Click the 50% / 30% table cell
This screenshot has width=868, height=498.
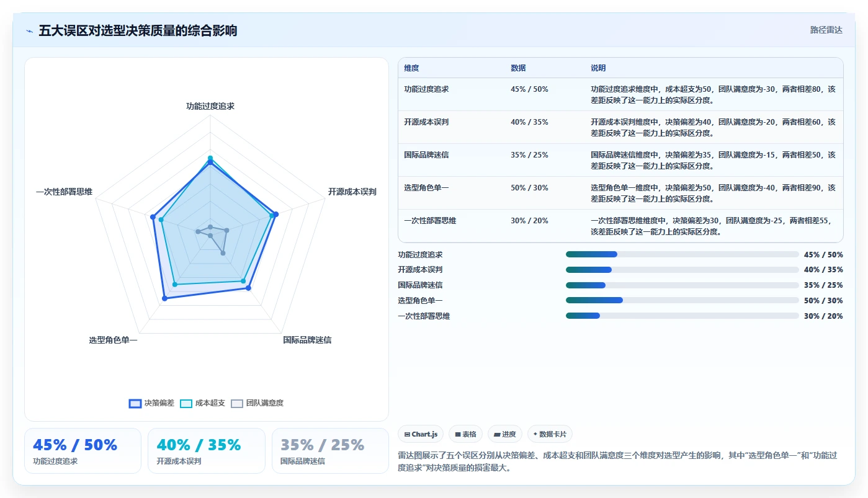[529, 188]
